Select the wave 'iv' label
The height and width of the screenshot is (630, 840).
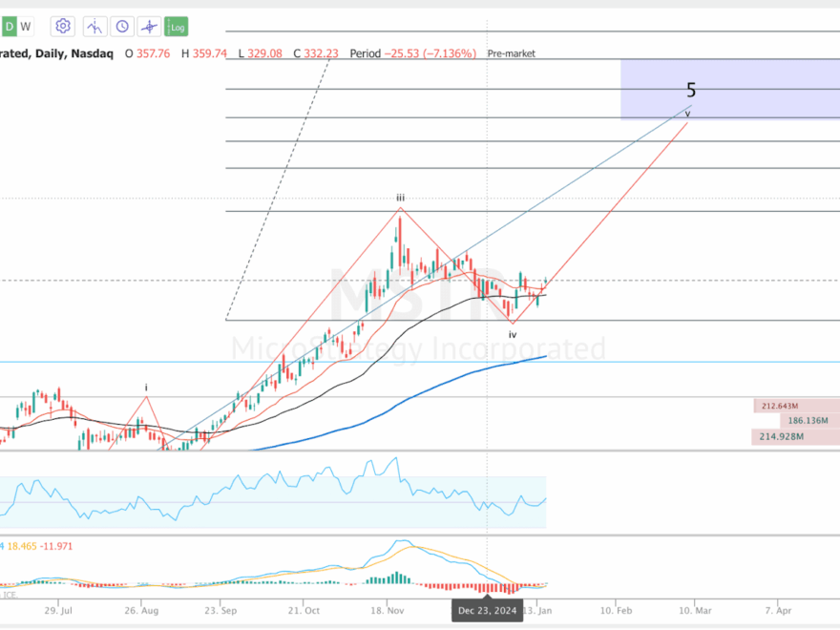[x=513, y=335]
